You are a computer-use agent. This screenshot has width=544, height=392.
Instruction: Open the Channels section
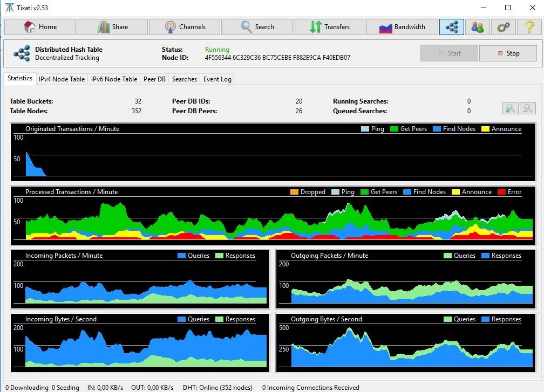[x=185, y=27]
